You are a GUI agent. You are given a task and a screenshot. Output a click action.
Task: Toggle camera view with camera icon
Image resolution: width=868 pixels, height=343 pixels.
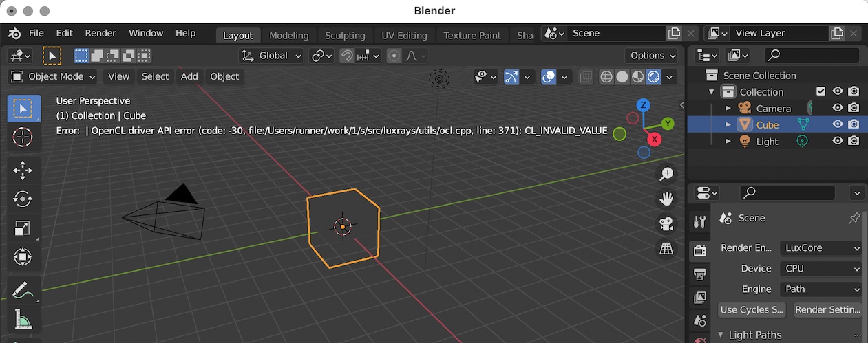[x=666, y=224]
